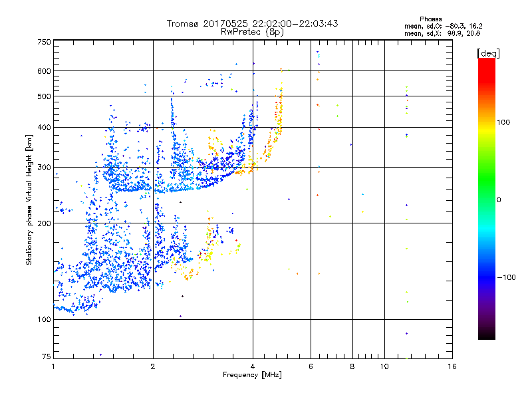Select the 'mean, sd,X: 98.9, 20.8' line
This screenshot has width=532, height=399.
pos(442,33)
